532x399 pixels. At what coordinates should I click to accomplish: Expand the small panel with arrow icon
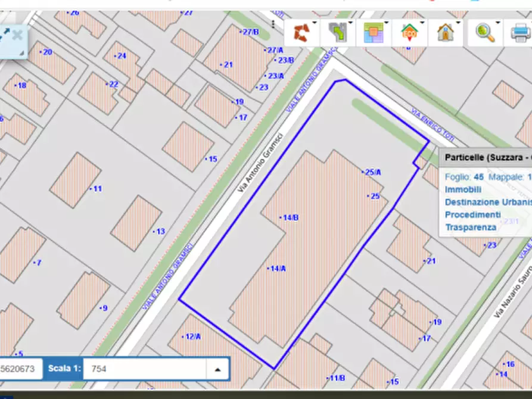pos(4,35)
